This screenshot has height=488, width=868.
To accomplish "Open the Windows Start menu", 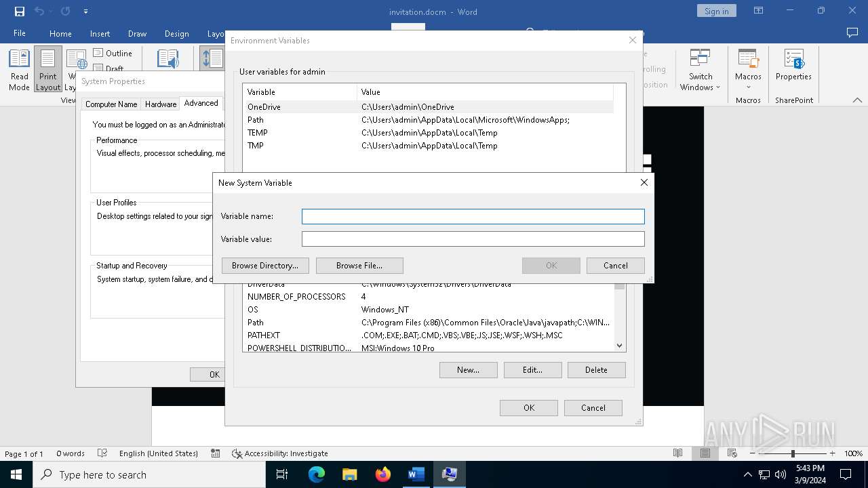I will [16, 474].
